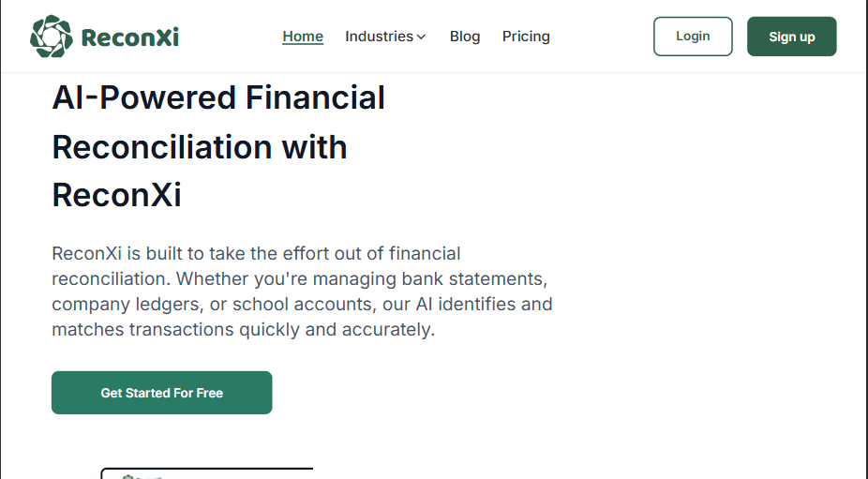The height and width of the screenshot is (479, 868).
Task: Navigate to the Pricing page
Action: click(526, 37)
